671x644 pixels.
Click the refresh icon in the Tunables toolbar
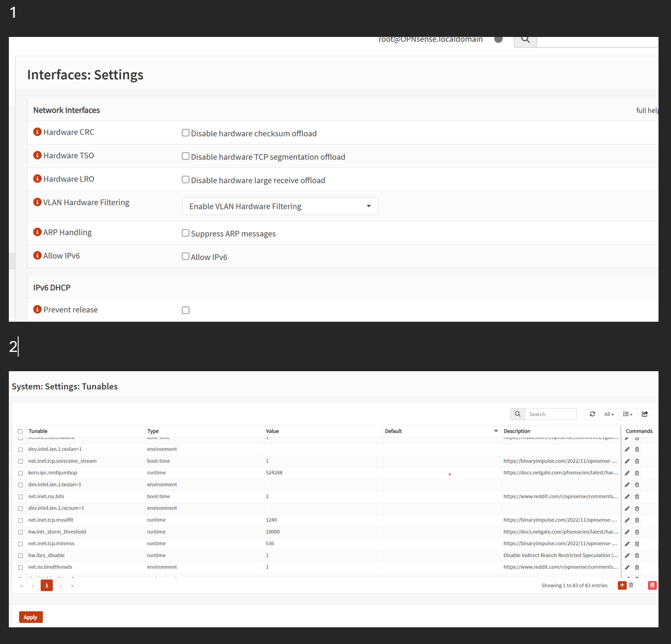[592, 414]
